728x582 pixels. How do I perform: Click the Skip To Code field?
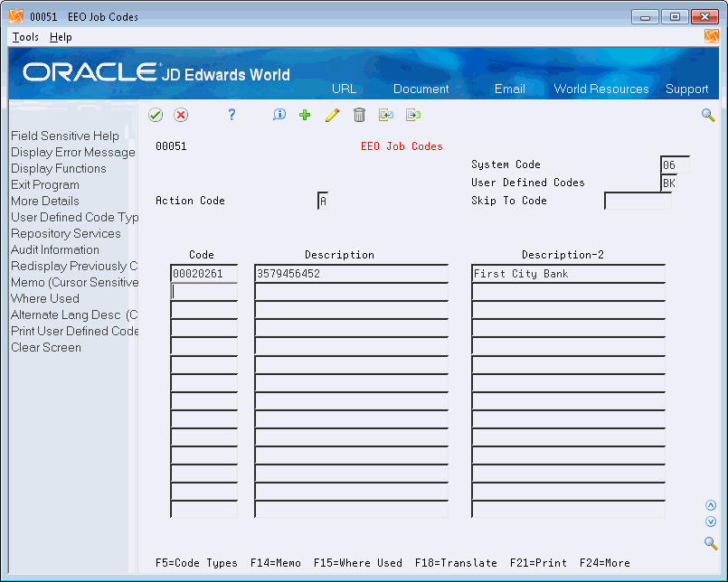[638, 201]
